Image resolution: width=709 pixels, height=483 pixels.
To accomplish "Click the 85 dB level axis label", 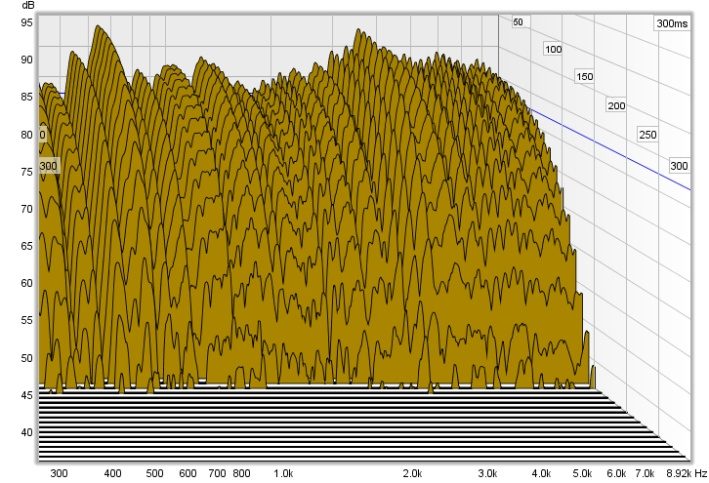I will click(x=27, y=97).
